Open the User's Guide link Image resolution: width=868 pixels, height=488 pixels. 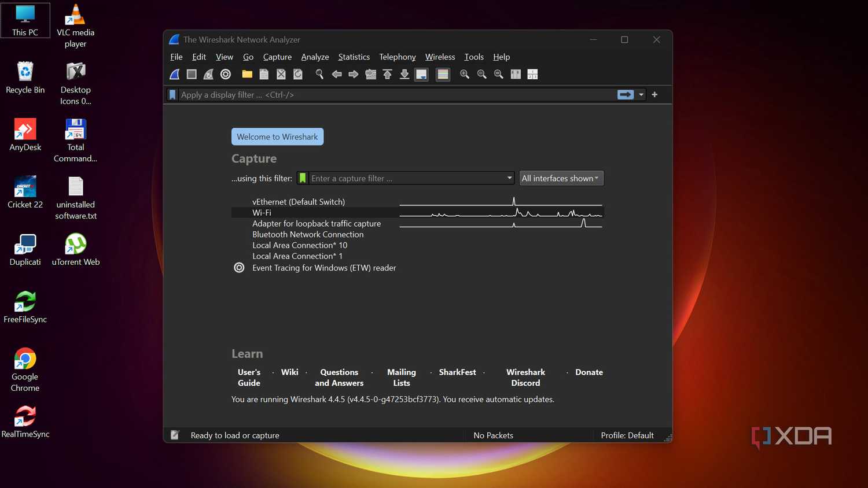[x=249, y=378]
